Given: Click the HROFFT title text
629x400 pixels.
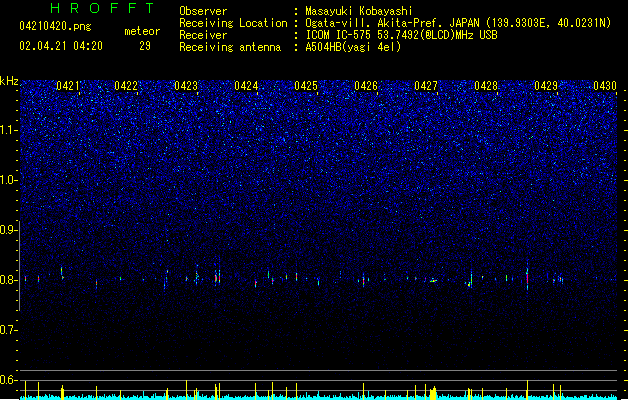Looking at the screenshot, I should [x=102, y=8].
